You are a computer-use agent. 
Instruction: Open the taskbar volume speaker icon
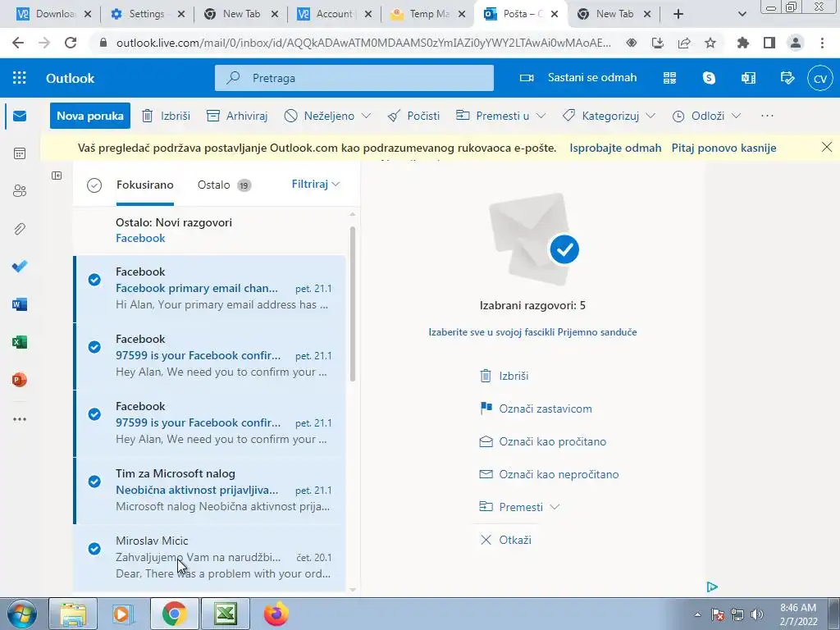click(757, 614)
